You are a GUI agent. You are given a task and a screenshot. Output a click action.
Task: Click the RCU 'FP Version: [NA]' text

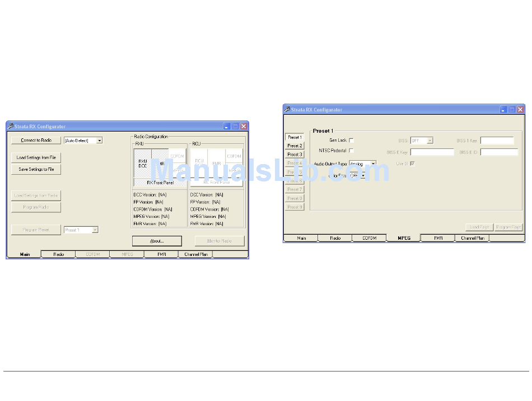click(205, 202)
